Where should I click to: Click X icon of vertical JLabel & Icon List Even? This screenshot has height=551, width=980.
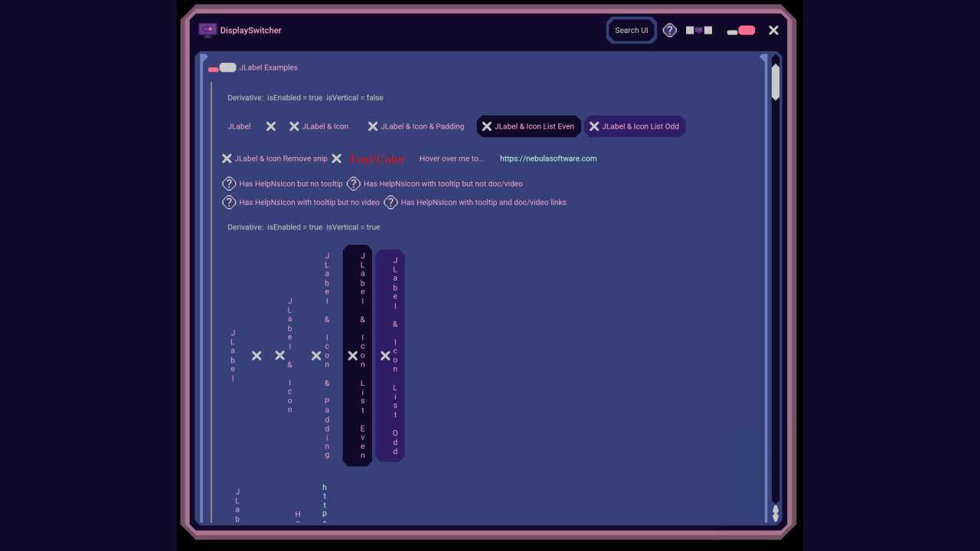[353, 356]
